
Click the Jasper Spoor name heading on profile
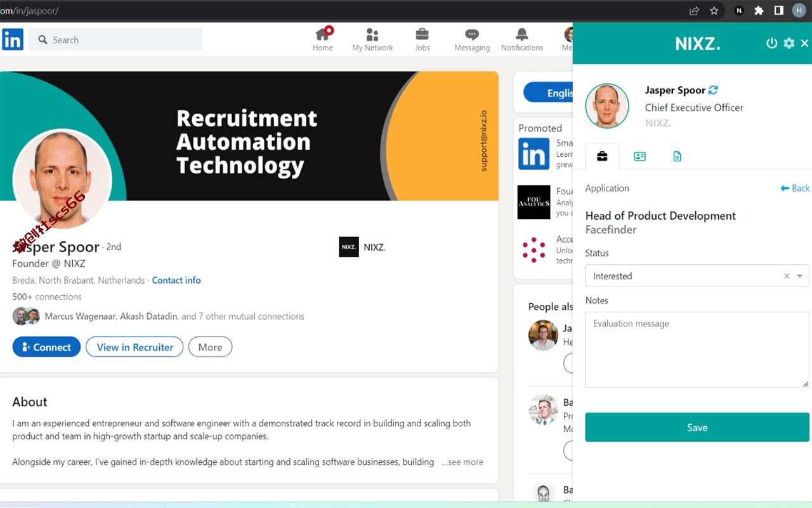coord(56,246)
